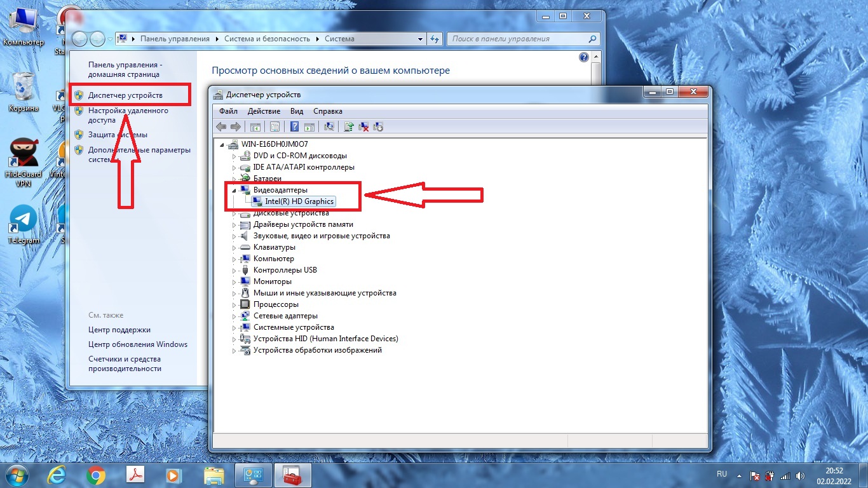868x488 pixels.
Task: Click the show/hide console tree icon
Action: [x=255, y=126]
